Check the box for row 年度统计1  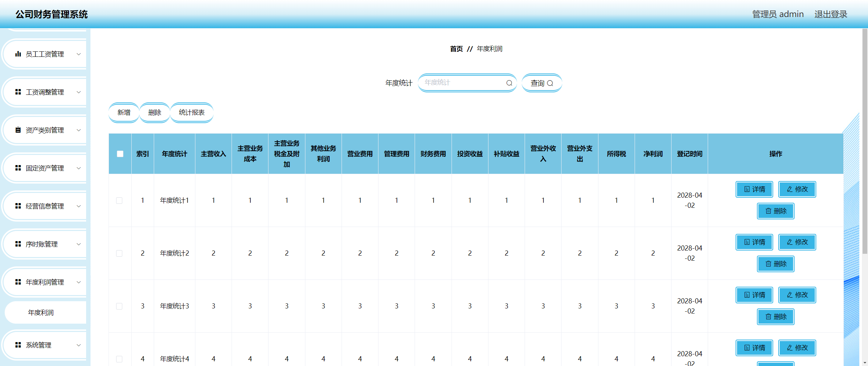[119, 201]
